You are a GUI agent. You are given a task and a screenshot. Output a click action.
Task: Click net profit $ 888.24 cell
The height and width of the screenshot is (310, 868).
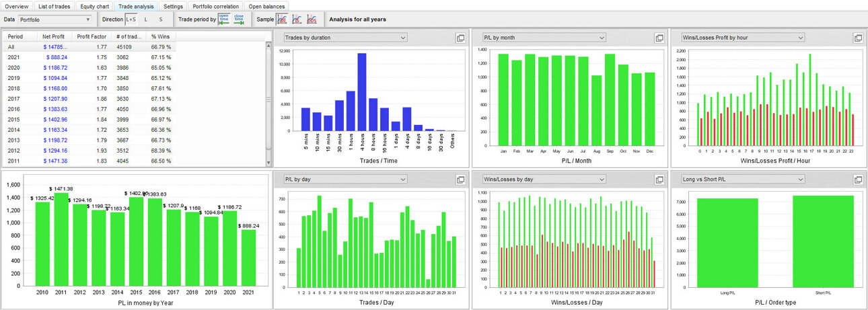56,57
